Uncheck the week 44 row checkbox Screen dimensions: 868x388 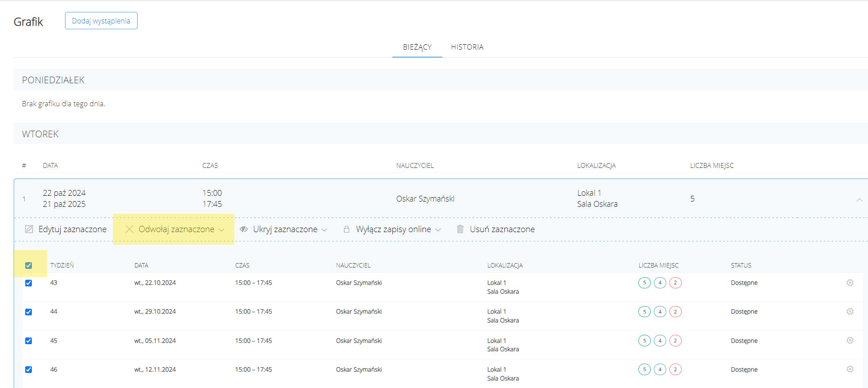[29, 312]
